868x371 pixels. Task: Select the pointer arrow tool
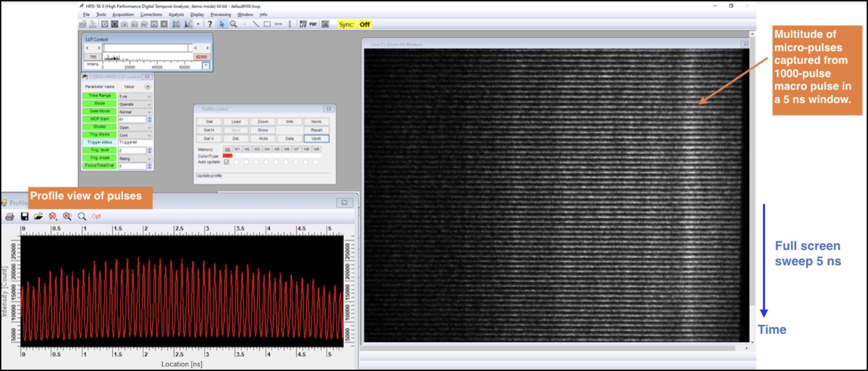pos(222,24)
